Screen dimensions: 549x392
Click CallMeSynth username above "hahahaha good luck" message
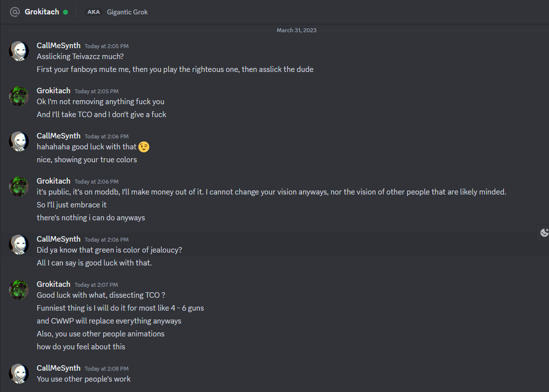click(x=59, y=135)
